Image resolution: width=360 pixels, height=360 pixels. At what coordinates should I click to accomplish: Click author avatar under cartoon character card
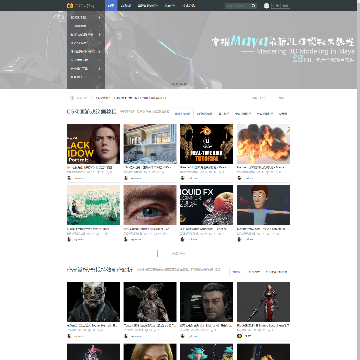tap(239, 239)
